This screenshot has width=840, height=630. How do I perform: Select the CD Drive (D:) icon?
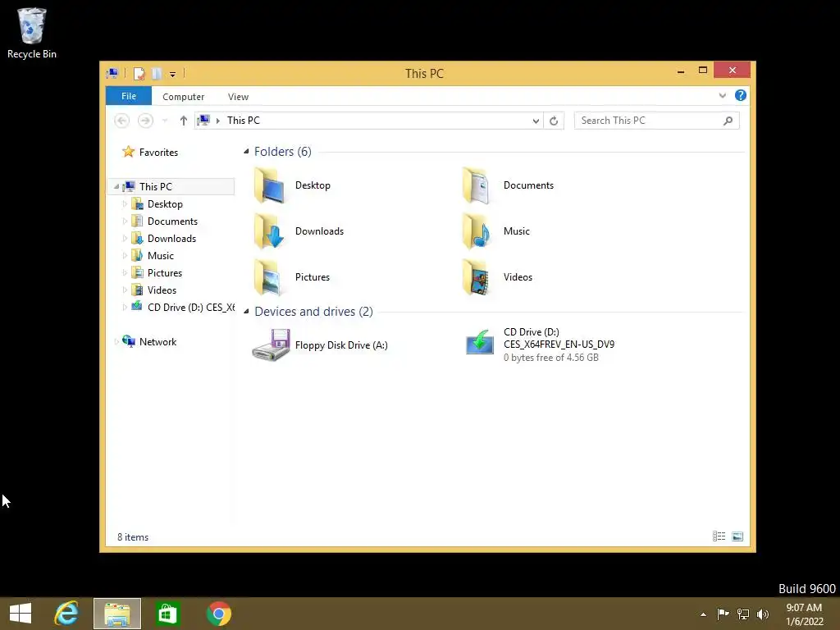[x=479, y=342]
